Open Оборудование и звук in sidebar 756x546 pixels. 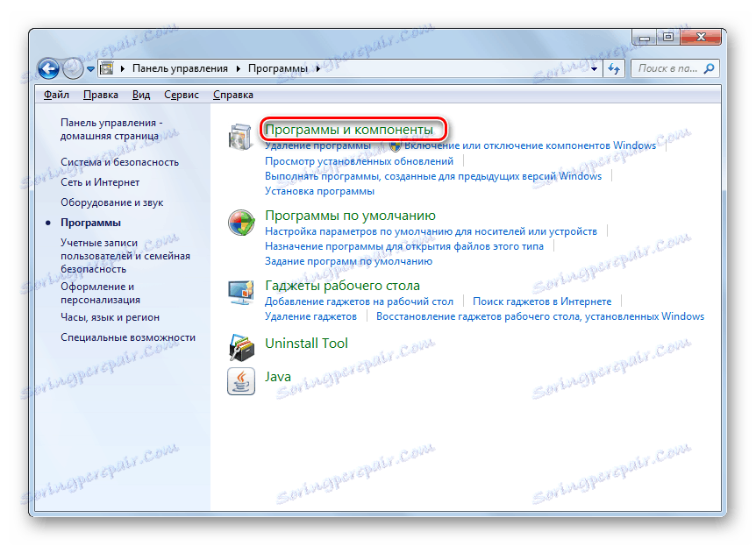click(112, 202)
